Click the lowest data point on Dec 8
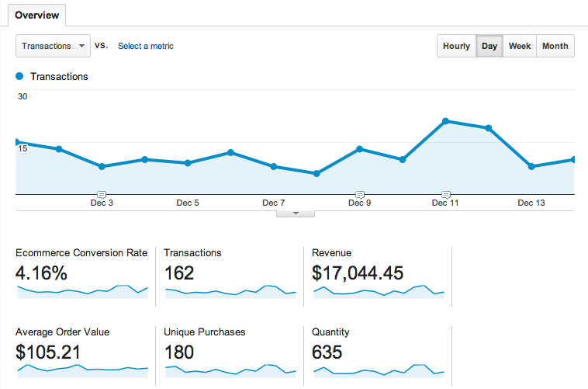Image resolution: width=588 pixels, height=389 pixels. 316,174
